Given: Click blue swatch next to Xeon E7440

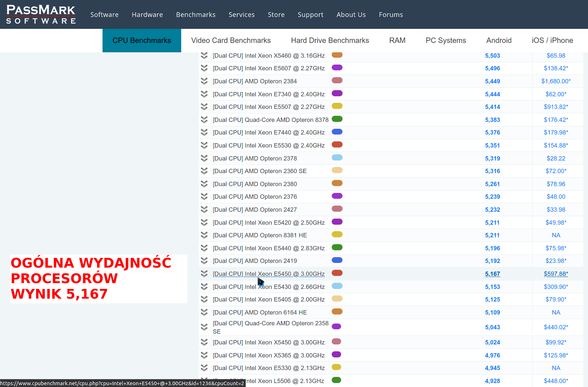Looking at the screenshot, I should point(337,132).
